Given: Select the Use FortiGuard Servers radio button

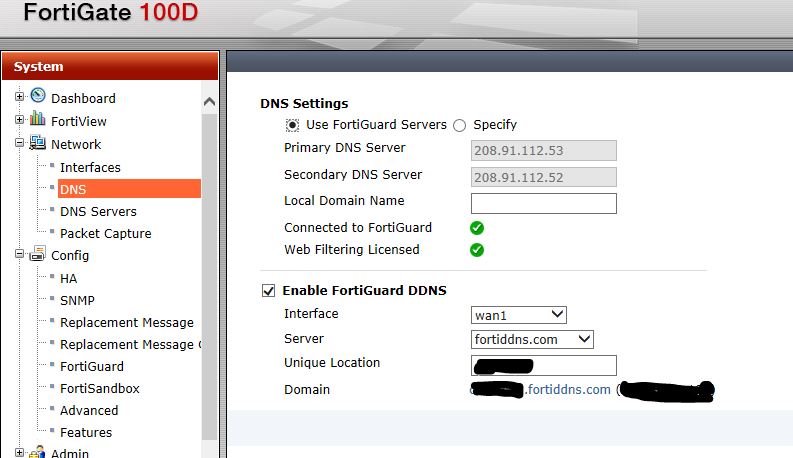Looking at the screenshot, I should 293,126.
